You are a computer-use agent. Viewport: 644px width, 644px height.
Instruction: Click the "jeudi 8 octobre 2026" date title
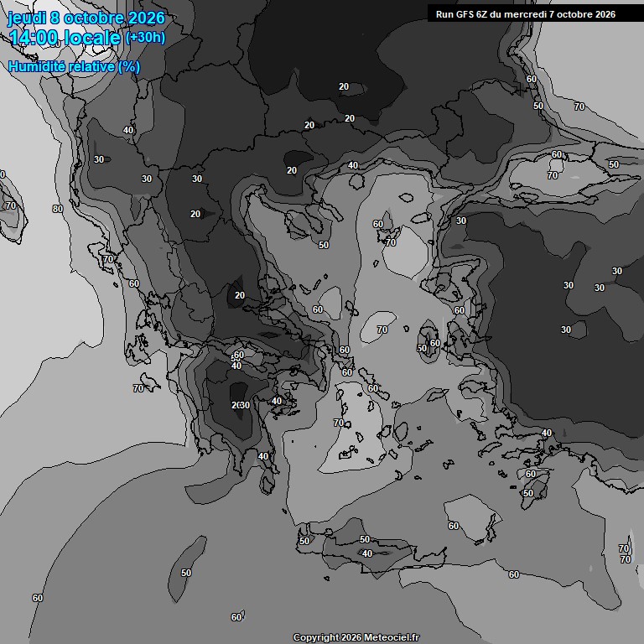tap(86, 18)
